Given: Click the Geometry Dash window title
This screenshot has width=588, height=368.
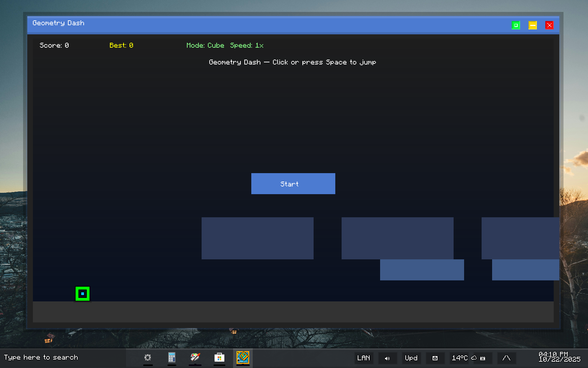Looking at the screenshot, I should click(x=58, y=23).
